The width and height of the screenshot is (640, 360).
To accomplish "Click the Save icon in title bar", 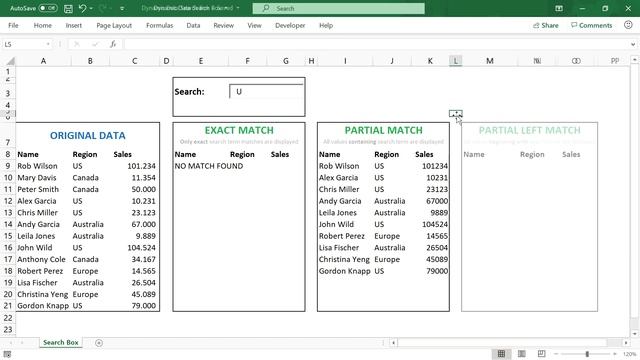I will click(68, 8).
